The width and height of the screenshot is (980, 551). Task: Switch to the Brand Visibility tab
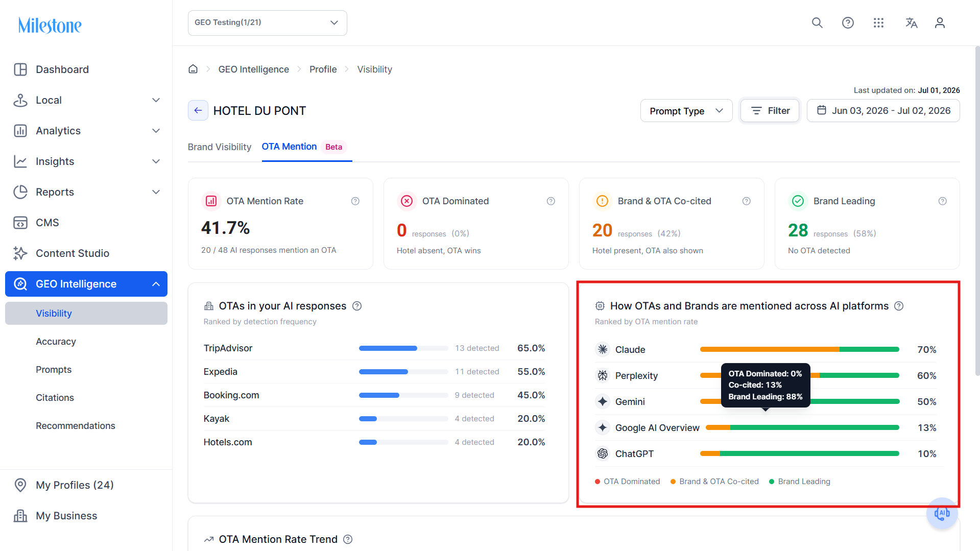[x=220, y=147]
